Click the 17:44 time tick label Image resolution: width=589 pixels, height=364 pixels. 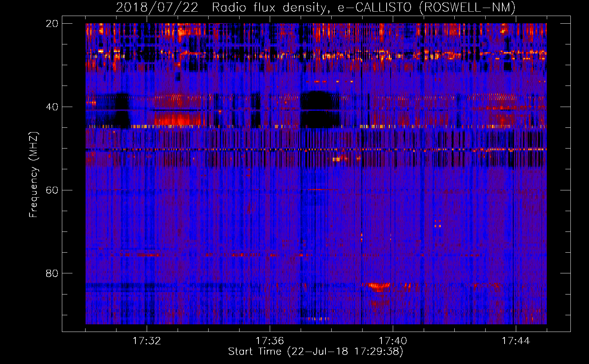(516, 341)
